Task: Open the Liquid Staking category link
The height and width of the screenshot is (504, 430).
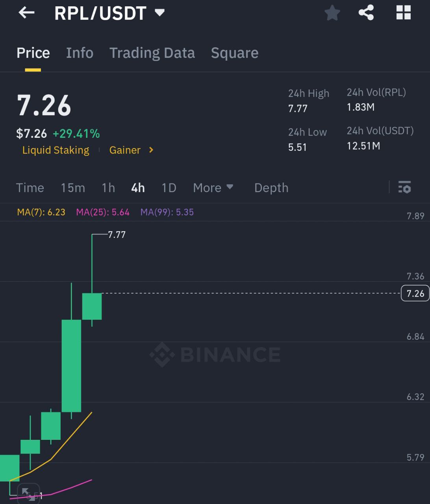Action: coord(56,150)
